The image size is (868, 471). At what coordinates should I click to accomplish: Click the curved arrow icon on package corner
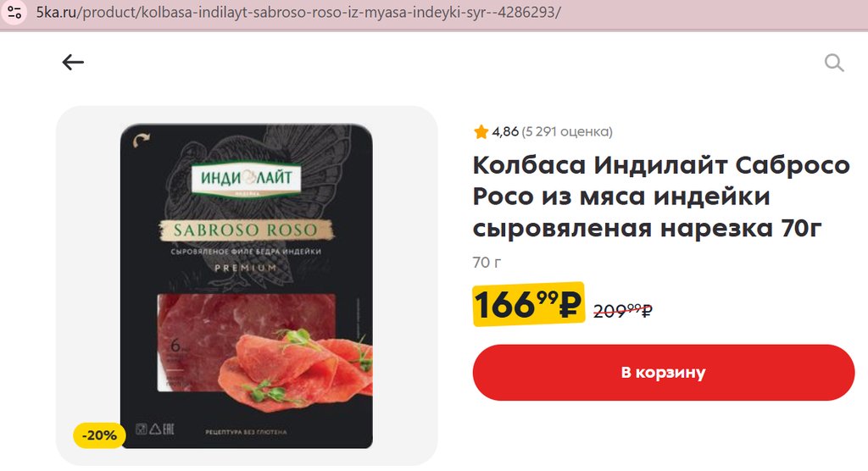pos(141,140)
